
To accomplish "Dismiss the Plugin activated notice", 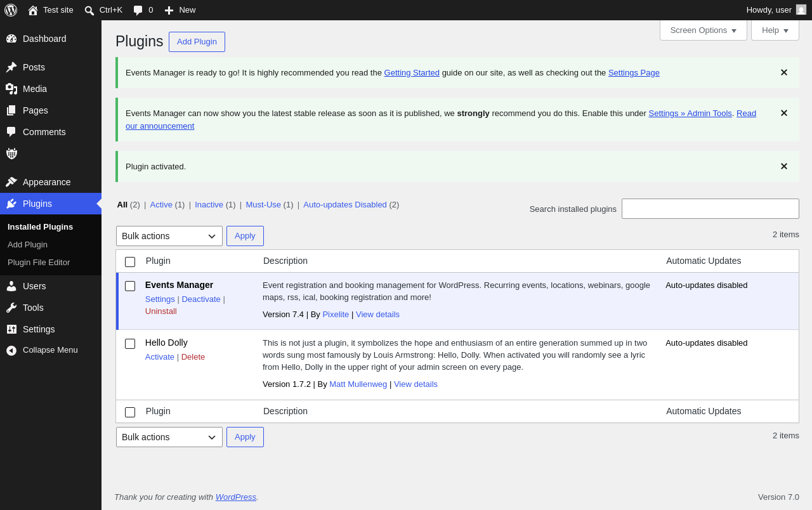I will [x=783, y=166].
